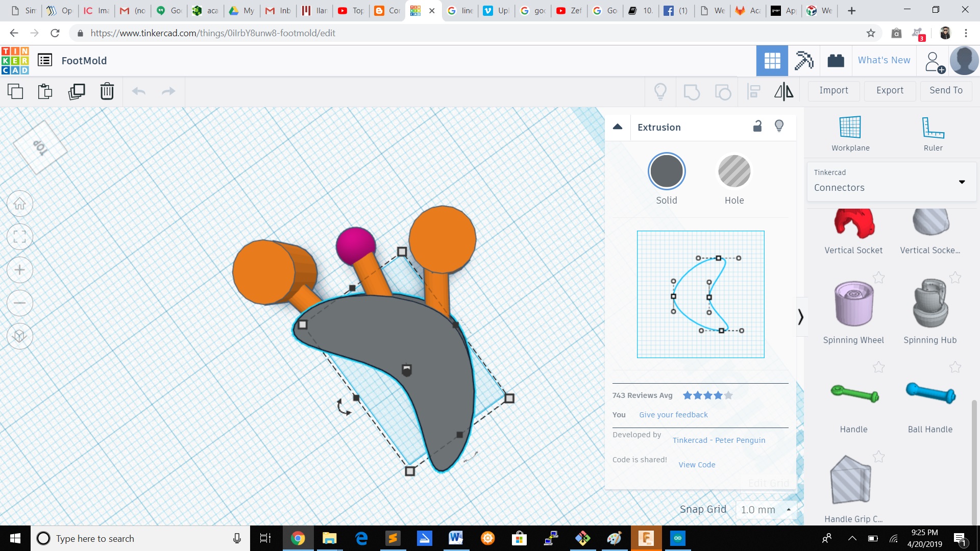This screenshot has width=980, height=551.
Task: Toggle the Extrusion lock icon
Action: 757,126
